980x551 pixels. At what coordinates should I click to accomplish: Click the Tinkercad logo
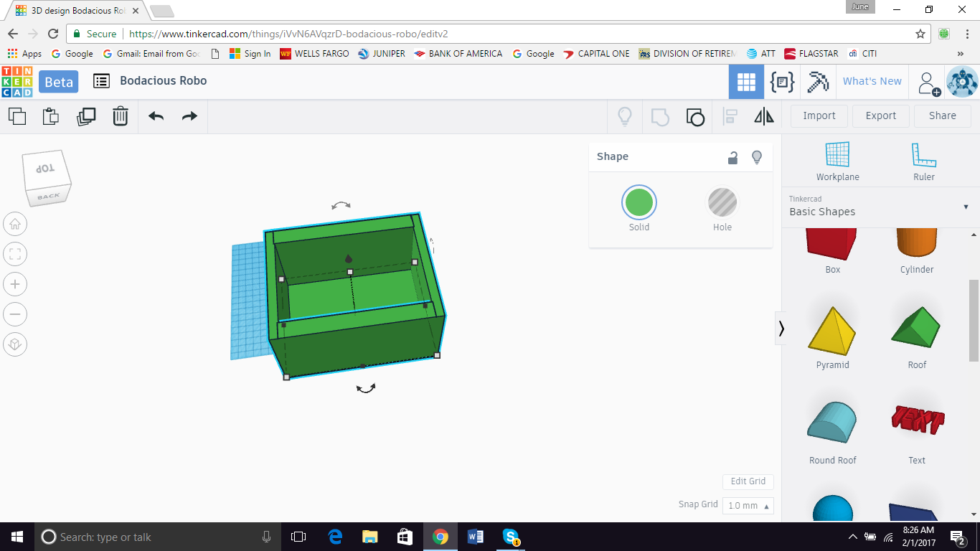coord(17,82)
